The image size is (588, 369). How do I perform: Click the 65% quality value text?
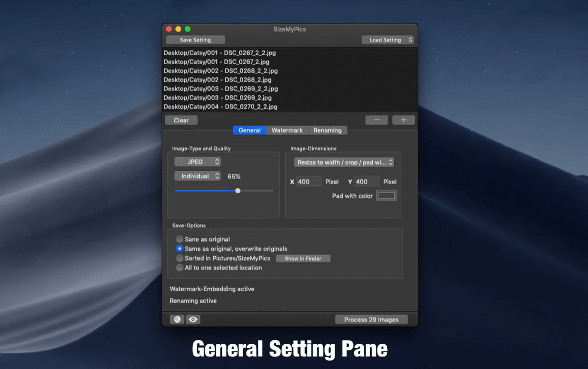(x=234, y=176)
